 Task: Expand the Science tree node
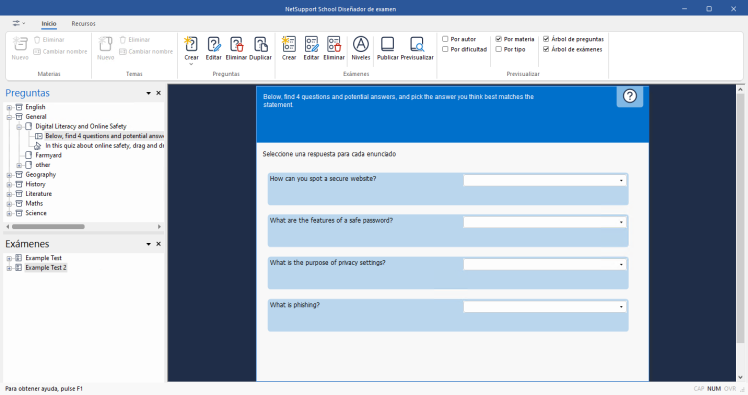click(x=9, y=213)
